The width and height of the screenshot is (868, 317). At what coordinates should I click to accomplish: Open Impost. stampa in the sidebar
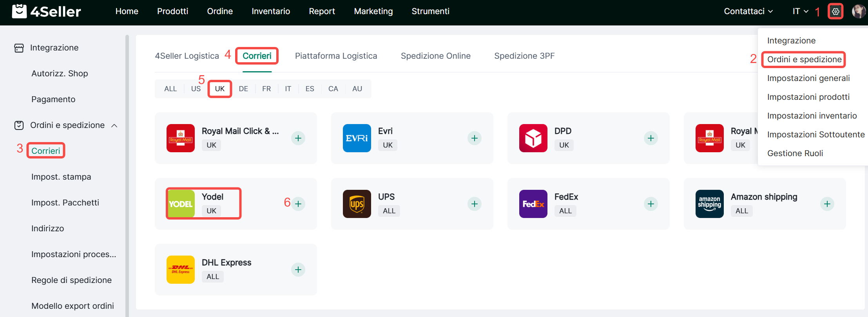[61, 177]
